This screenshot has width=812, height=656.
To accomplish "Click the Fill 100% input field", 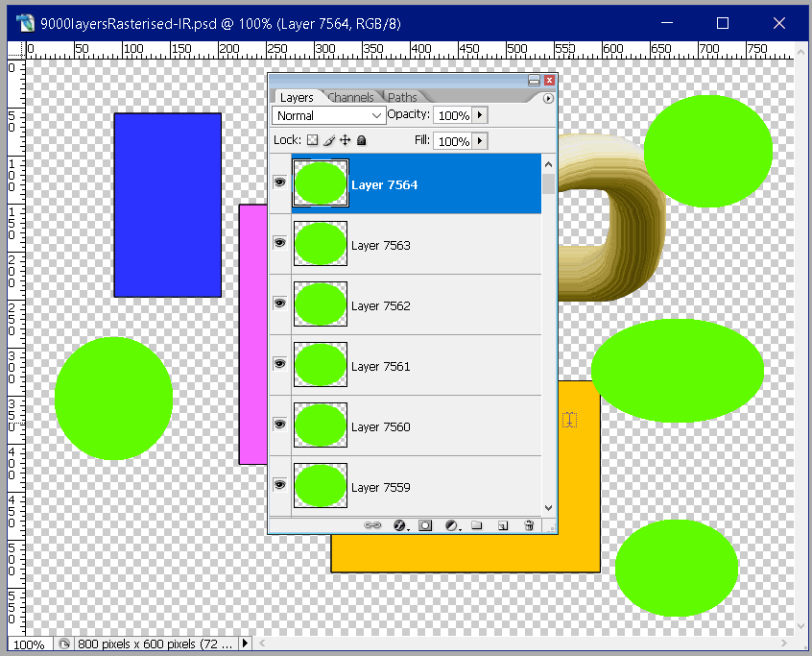I will pos(453,141).
